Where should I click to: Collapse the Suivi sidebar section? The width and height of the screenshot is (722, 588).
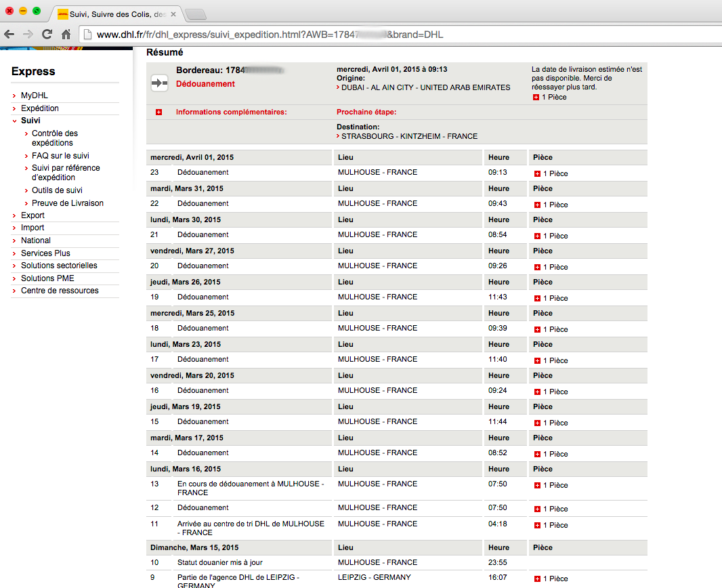(x=30, y=120)
